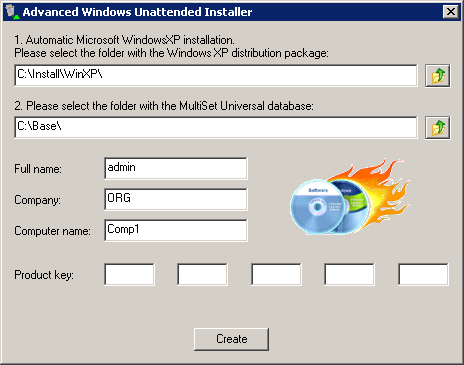
Task: Click the "Product key:" label
Action: coord(44,275)
